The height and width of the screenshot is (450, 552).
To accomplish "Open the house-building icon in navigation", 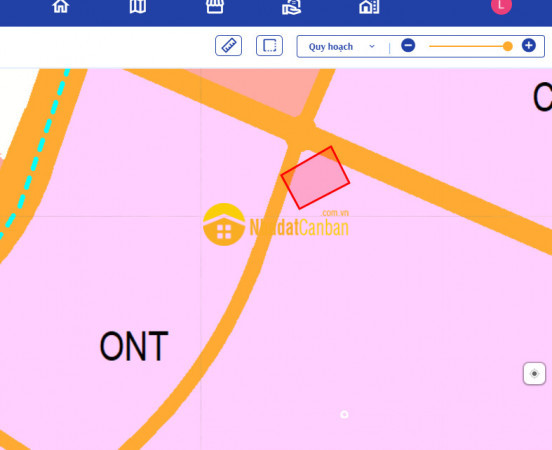I will 369,6.
